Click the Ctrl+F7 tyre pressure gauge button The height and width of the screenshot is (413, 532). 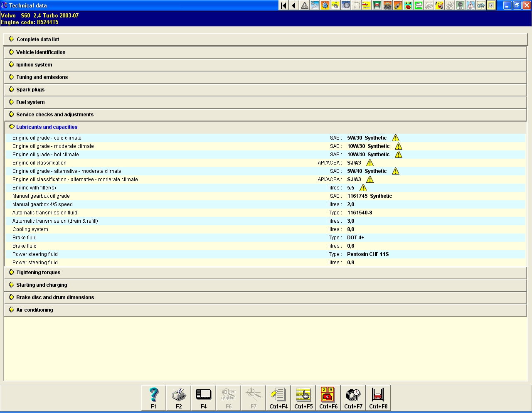353,398
